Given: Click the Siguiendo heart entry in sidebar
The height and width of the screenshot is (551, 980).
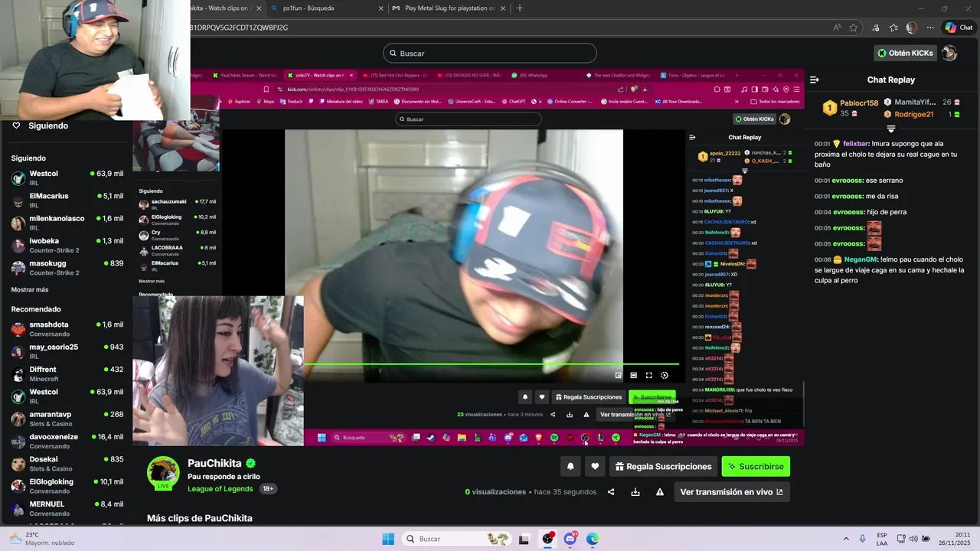Looking at the screenshot, I should (41, 126).
